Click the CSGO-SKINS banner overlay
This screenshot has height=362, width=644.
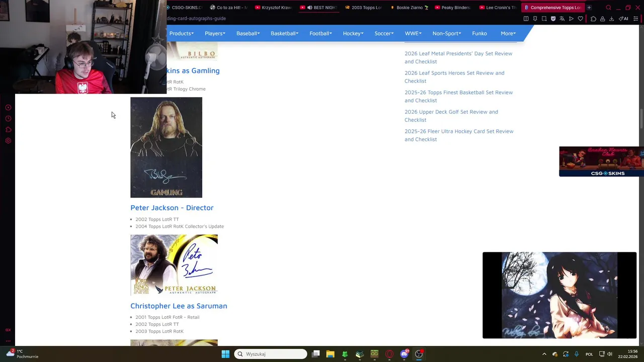[601, 161]
